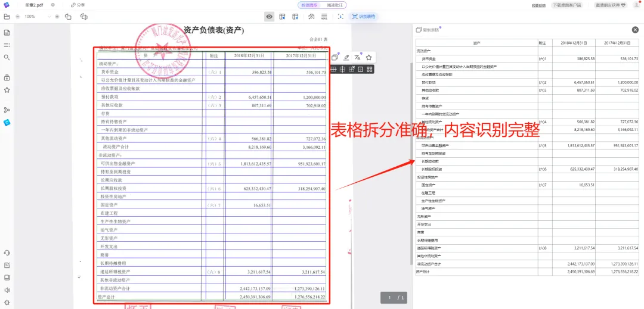Close the recognized table panel
This screenshot has height=309, width=644.
[636, 30]
